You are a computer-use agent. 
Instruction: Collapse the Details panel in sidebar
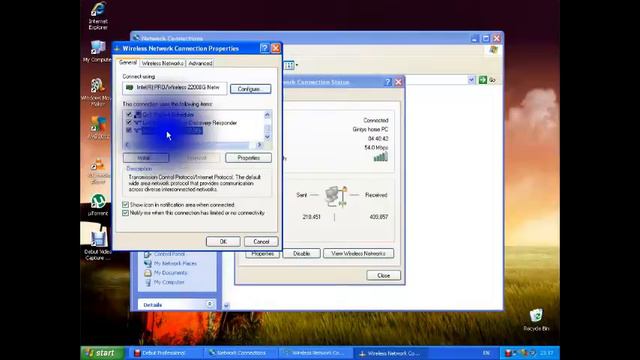pyautogui.click(x=209, y=304)
